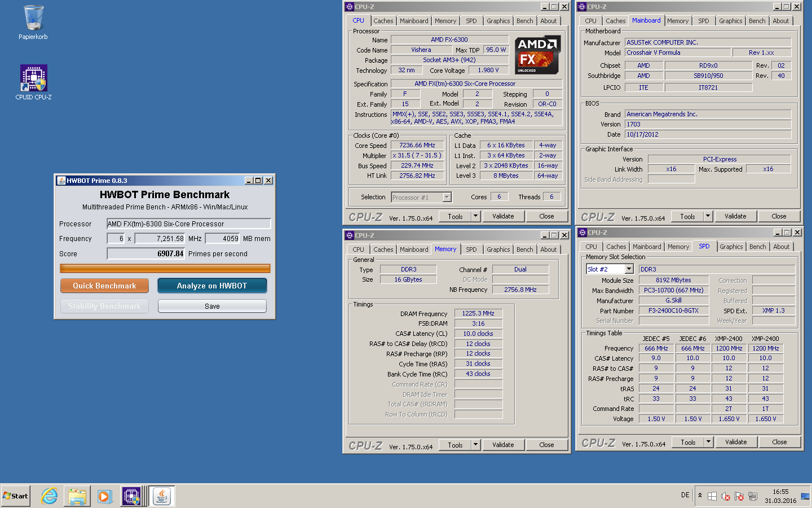This screenshot has height=508, width=812.
Task: Click the Processor name field in HWBOT Prime
Action: point(189,224)
